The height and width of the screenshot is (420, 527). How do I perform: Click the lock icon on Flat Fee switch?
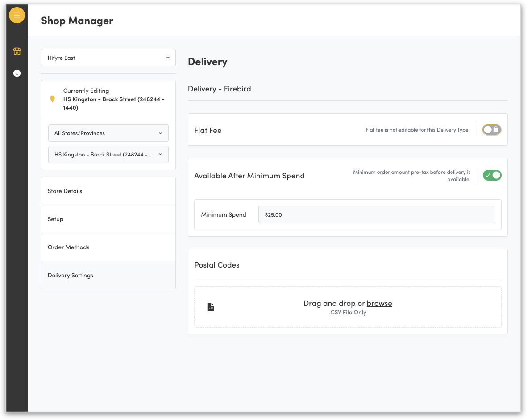(496, 129)
